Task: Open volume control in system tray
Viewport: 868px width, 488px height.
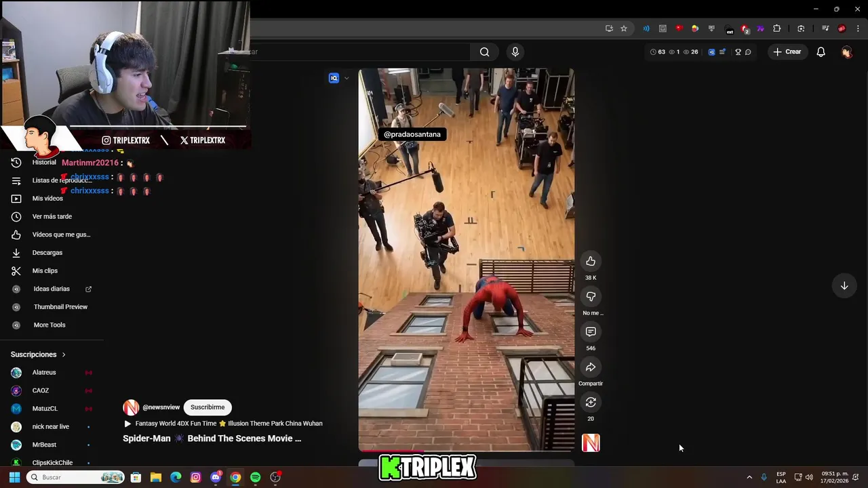Action: [x=809, y=477]
